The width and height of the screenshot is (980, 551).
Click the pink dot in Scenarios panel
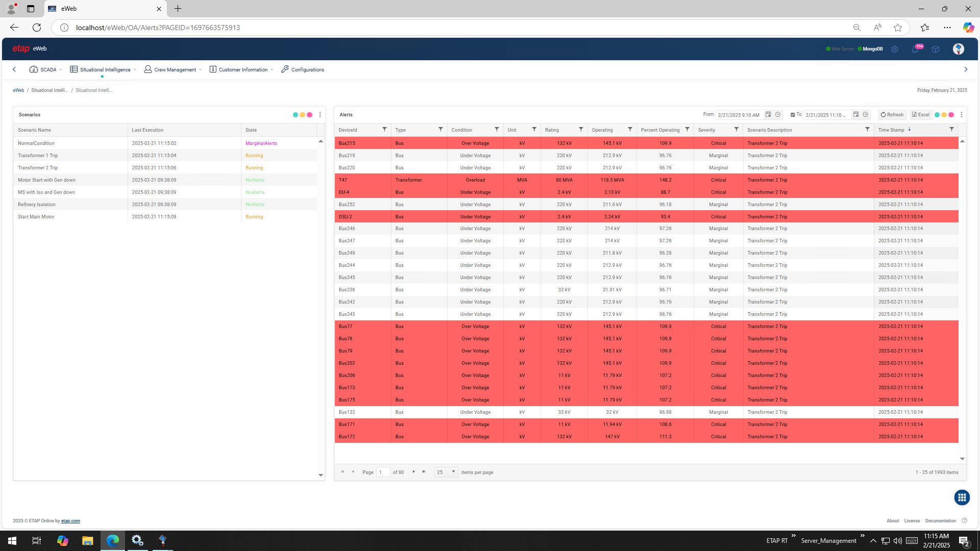pyautogui.click(x=309, y=115)
